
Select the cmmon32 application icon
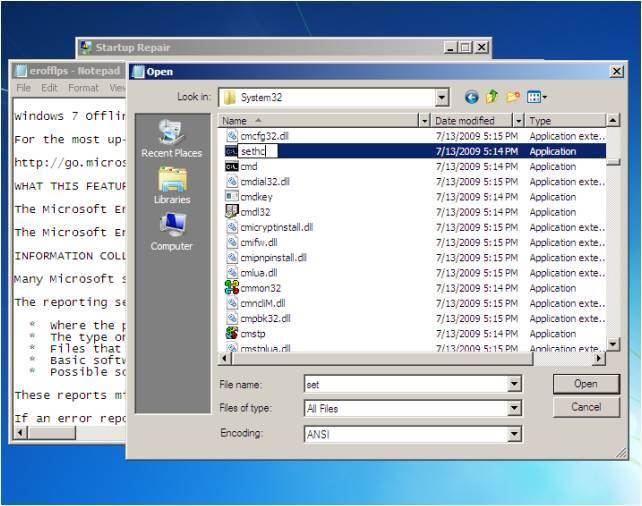click(232, 287)
